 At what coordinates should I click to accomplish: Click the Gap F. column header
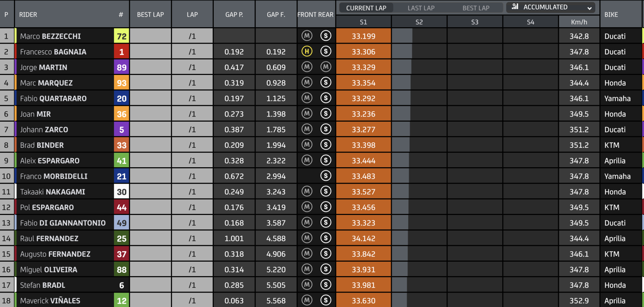(x=276, y=14)
